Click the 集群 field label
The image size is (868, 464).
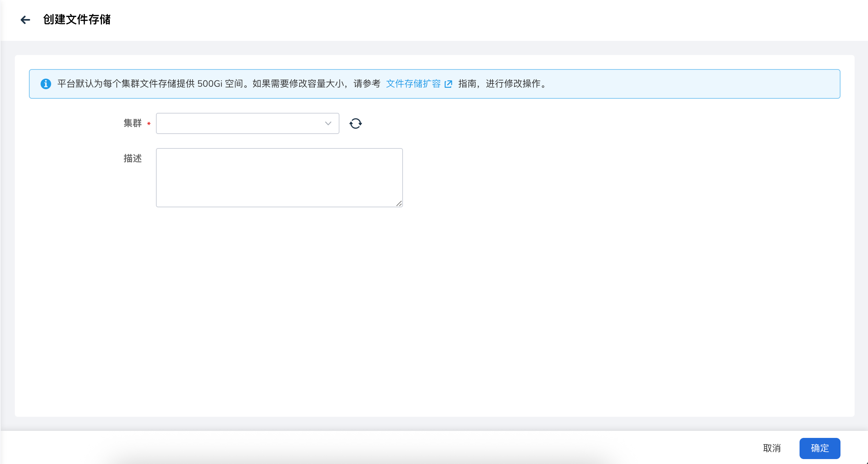[132, 123]
